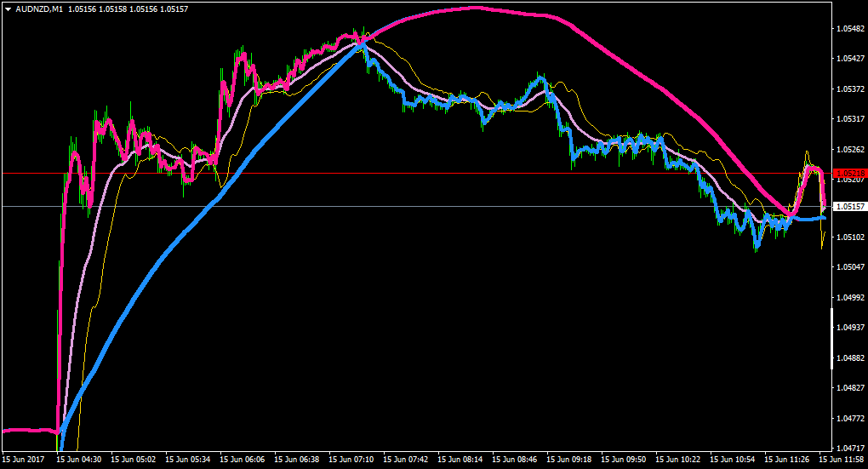Click the 1.05482 price scale value
868x469 pixels.
pyautogui.click(x=851, y=28)
